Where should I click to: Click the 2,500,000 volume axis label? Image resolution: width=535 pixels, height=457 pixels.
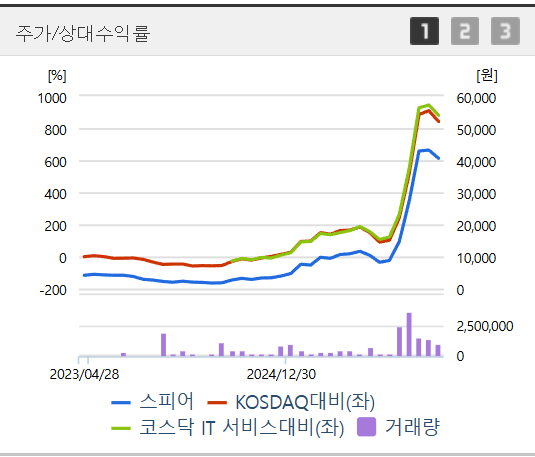[485, 327]
